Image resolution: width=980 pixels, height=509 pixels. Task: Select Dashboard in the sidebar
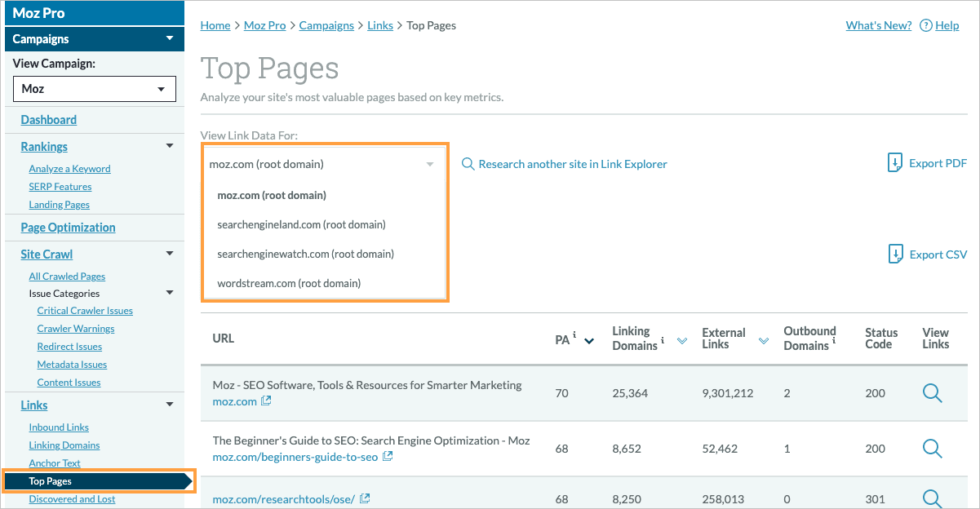[48, 119]
